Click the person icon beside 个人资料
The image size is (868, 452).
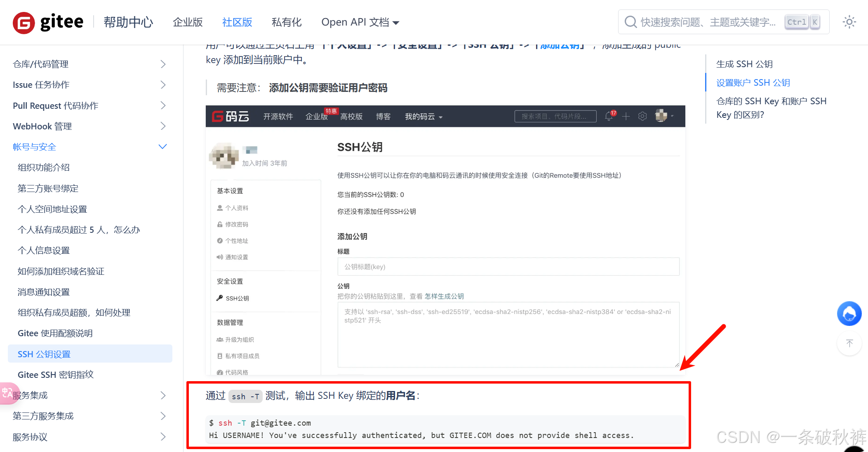[x=220, y=208]
